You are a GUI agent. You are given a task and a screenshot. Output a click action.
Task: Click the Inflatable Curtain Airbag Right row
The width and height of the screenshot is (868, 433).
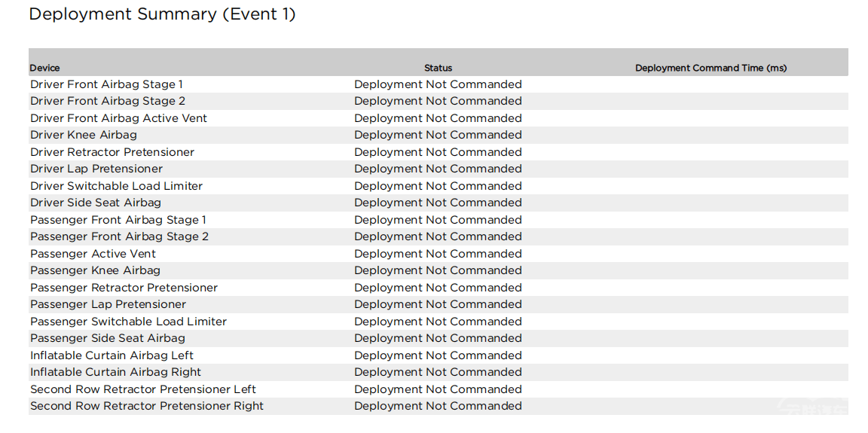439,371
